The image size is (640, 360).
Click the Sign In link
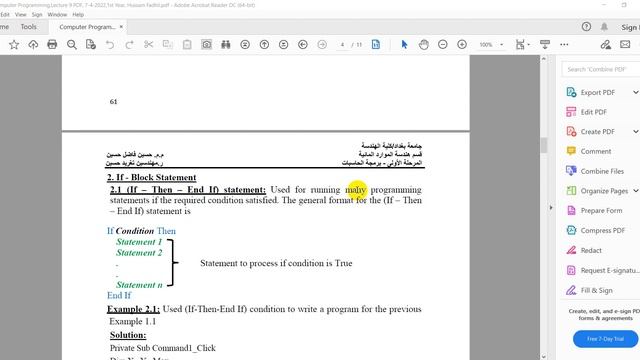630,27
